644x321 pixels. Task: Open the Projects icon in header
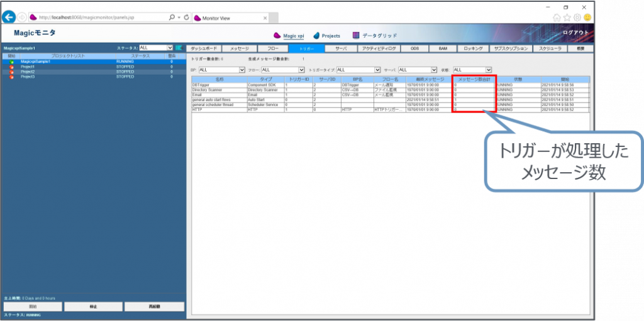coord(316,36)
